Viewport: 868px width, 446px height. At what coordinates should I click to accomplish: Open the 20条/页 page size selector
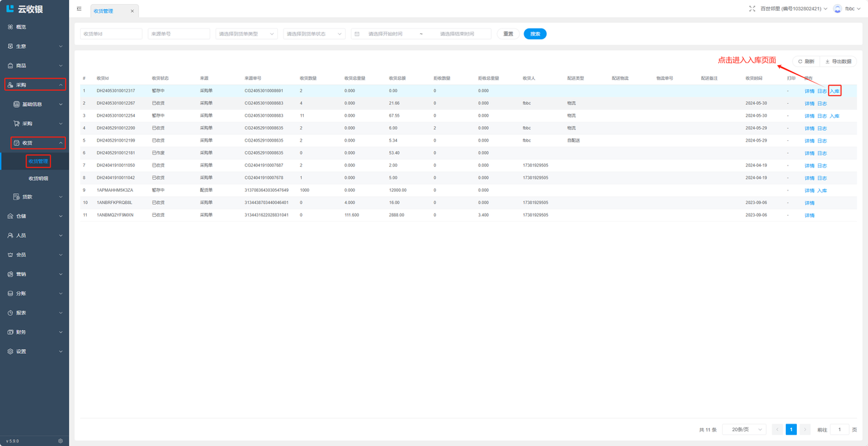coord(744,430)
